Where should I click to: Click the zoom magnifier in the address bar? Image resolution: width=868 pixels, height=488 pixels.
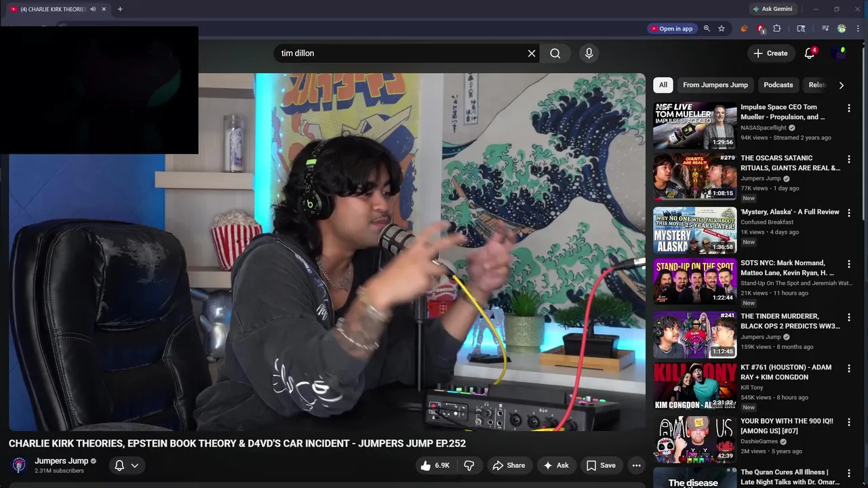tap(707, 28)
